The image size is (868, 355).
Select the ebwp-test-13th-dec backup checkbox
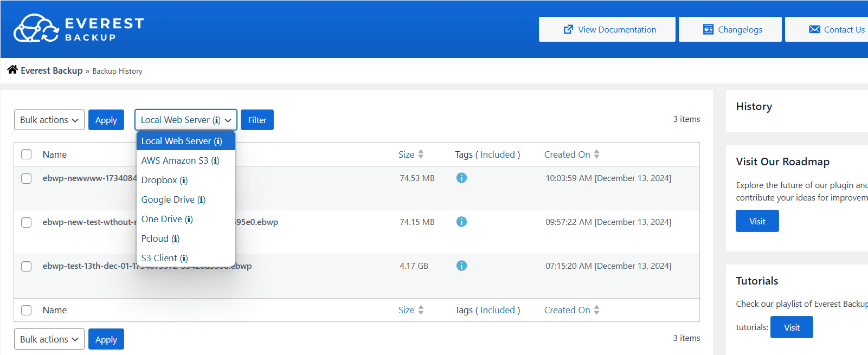(26, 266)
